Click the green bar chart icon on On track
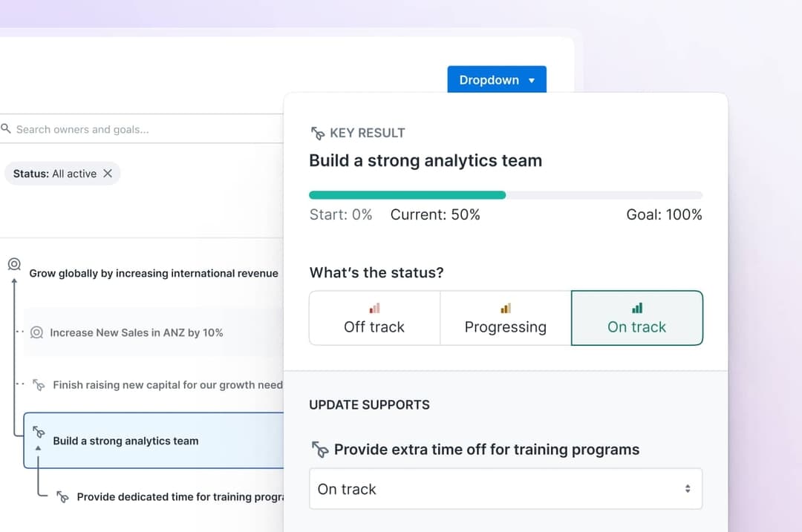Screen dimensions: 802x532 click(636, 307)
